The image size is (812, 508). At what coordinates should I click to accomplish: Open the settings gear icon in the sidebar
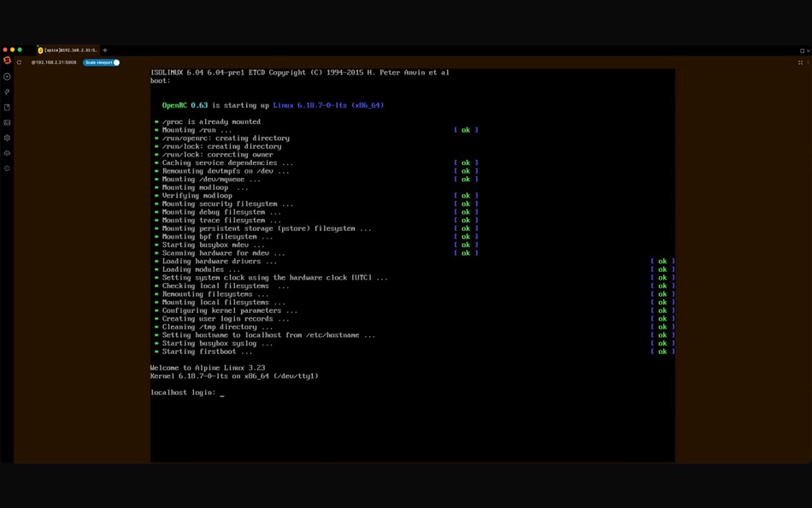7,138
